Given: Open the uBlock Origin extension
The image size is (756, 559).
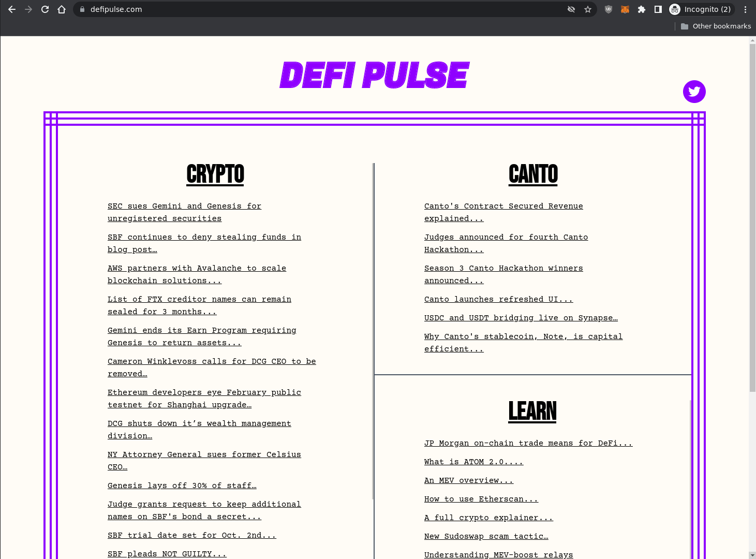Looking at the screenshot, I should tap(608, 9).
